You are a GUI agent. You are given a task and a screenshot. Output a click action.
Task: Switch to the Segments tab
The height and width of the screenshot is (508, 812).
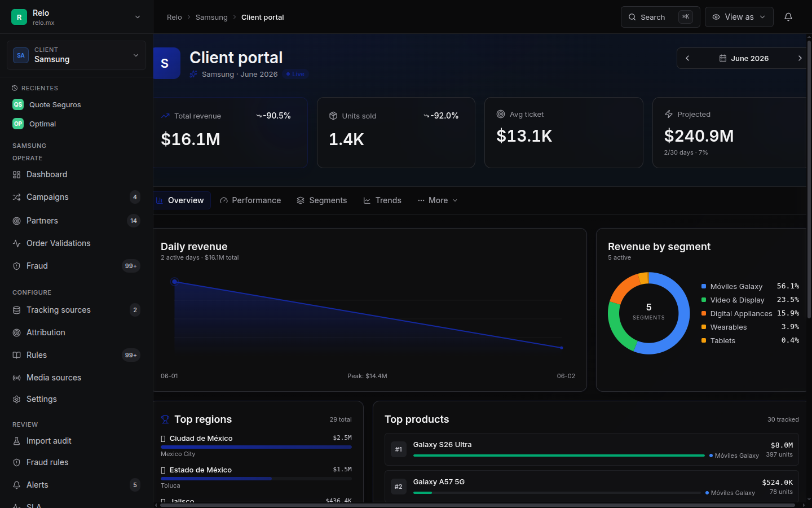(322, 200)
